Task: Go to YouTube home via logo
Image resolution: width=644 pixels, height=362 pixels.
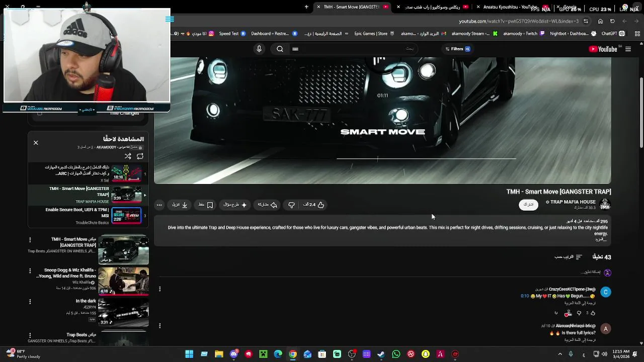Action: [x=603, y=49]
